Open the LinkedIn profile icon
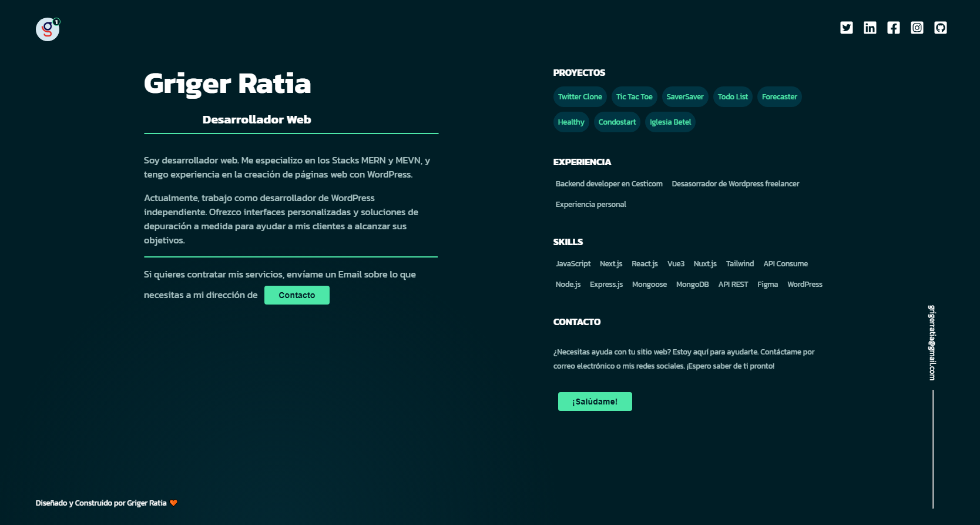The image size is (980, 525). (x=870, y=28)
